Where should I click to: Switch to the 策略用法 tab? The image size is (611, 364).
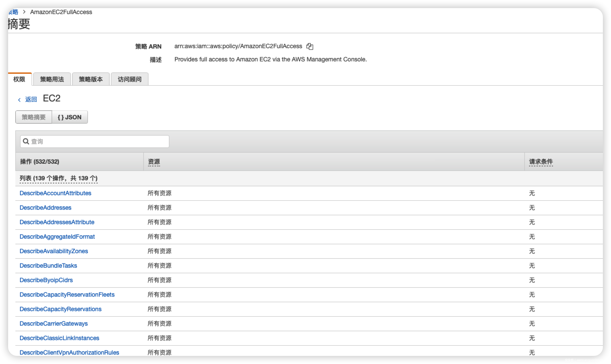coord(52,79)
